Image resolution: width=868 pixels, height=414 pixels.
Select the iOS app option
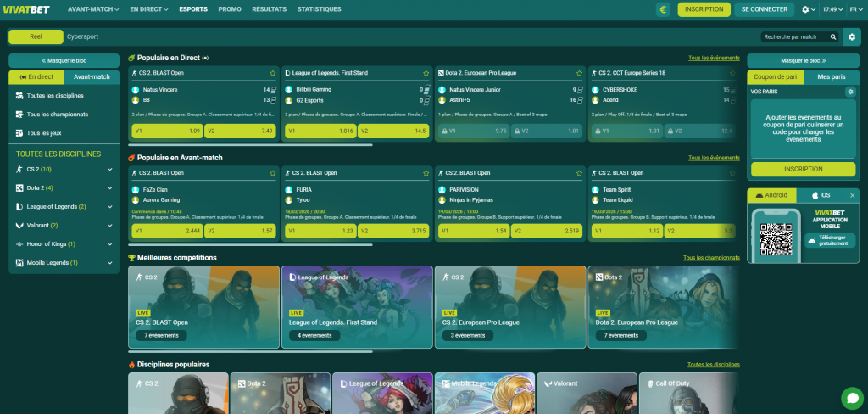tap(820, 195)
